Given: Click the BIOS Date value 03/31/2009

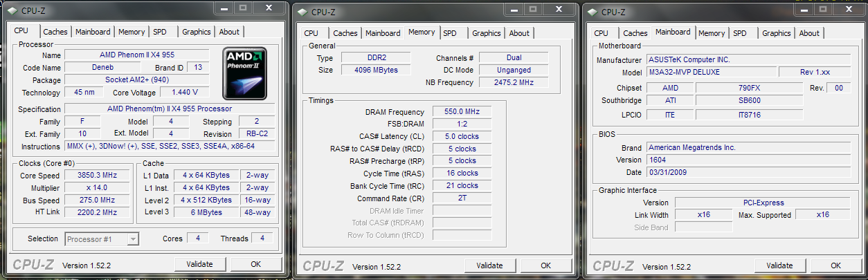Looking at the screenshot, I should [748, 173].
